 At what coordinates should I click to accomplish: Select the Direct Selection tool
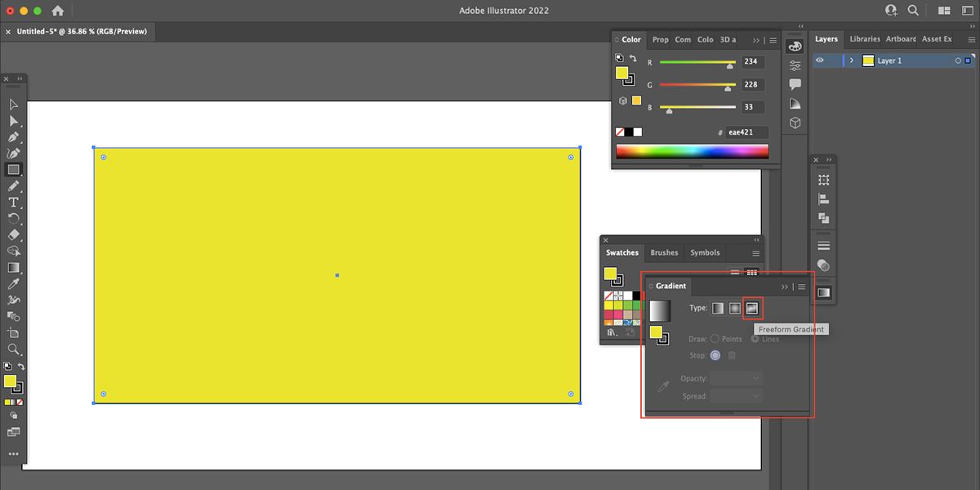point(13,121)
